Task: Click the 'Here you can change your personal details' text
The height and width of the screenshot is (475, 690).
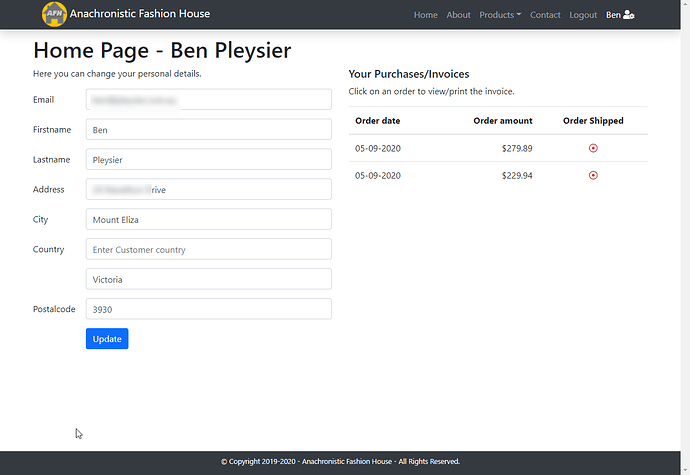Action: 117,74
